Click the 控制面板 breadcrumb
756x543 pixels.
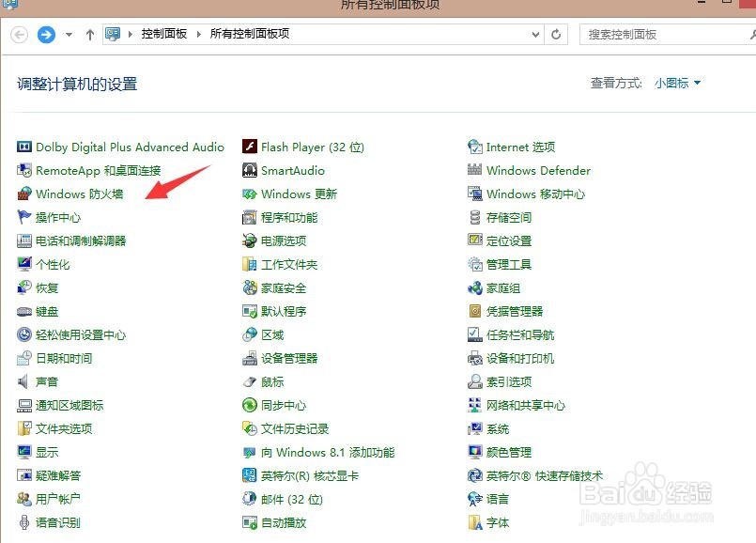(x=164, y=34)
